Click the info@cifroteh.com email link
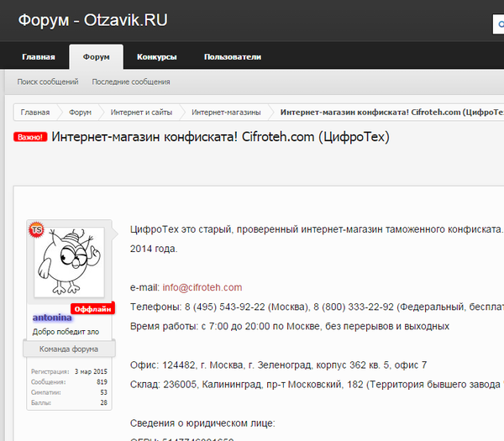 point(202,287)
